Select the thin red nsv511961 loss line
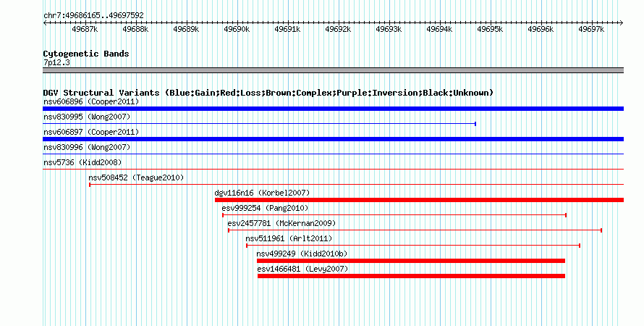644x326 pixels. (413, 246)
